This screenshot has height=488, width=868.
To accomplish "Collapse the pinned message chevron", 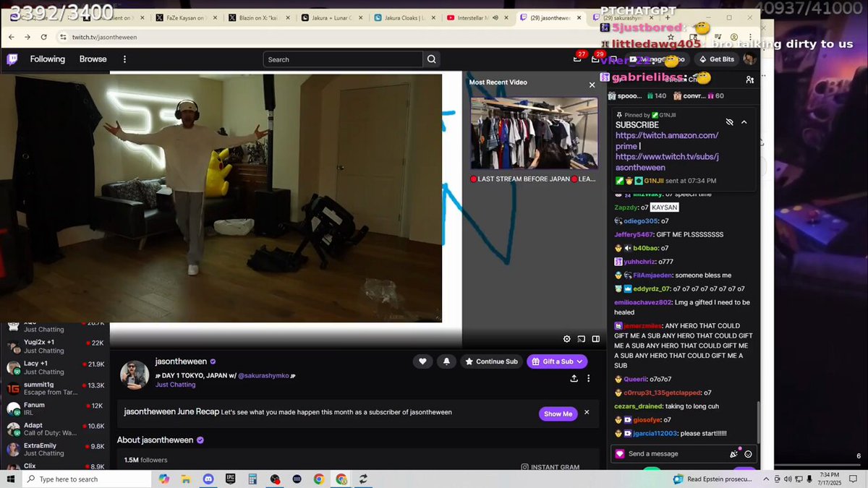I will click(744, 122).
